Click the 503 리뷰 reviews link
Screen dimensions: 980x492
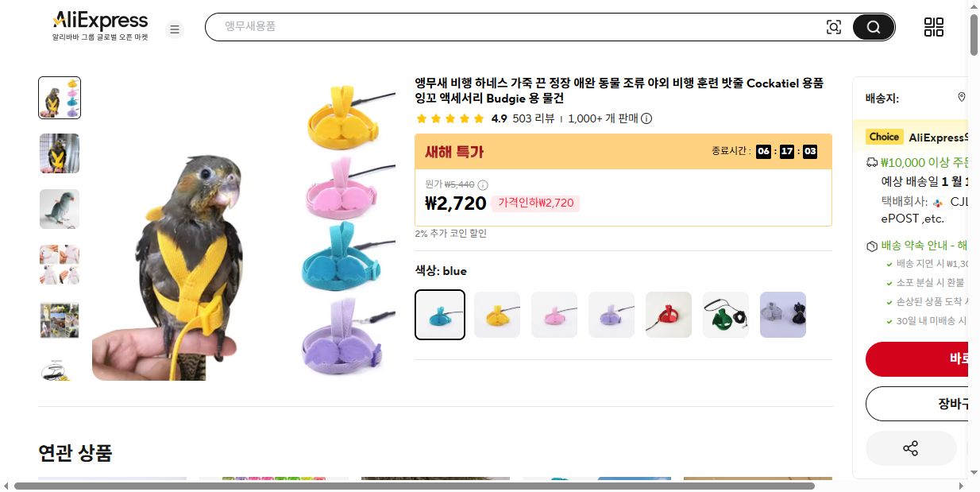point(534,118)
